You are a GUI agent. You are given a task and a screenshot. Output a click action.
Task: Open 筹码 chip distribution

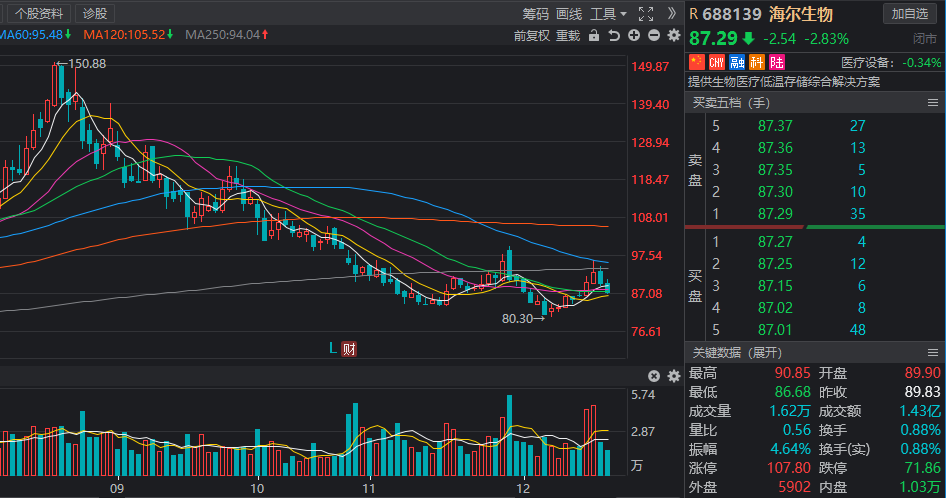536,14
